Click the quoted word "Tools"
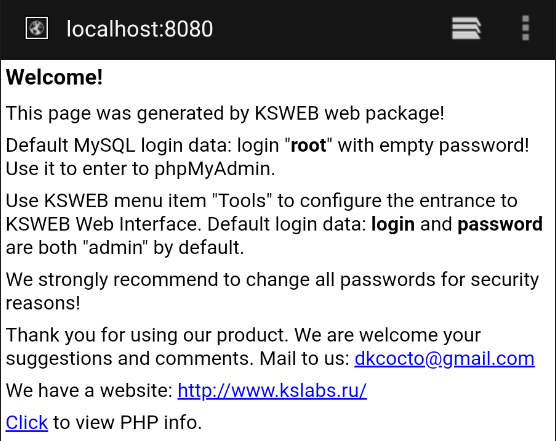 coord(242,201)
